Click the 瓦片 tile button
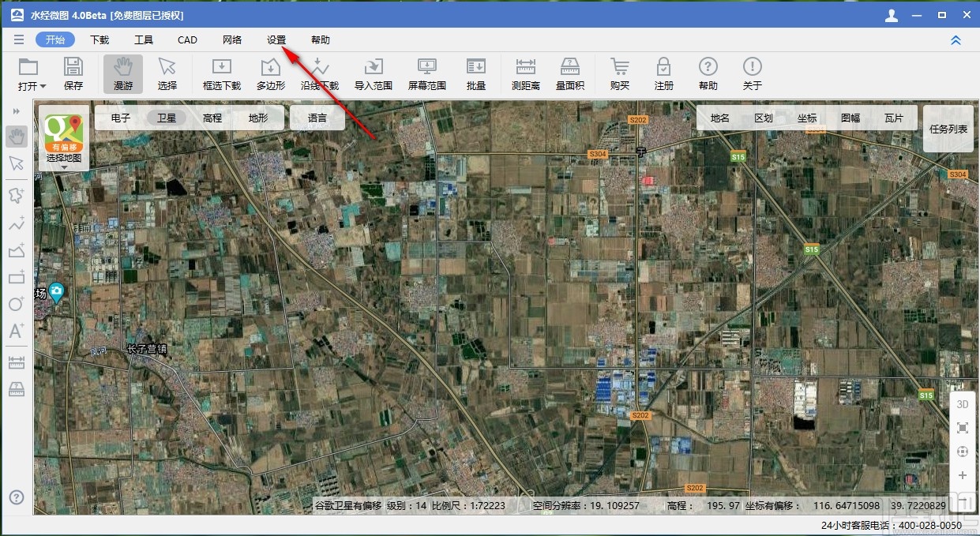 click(x=894, y=118)
